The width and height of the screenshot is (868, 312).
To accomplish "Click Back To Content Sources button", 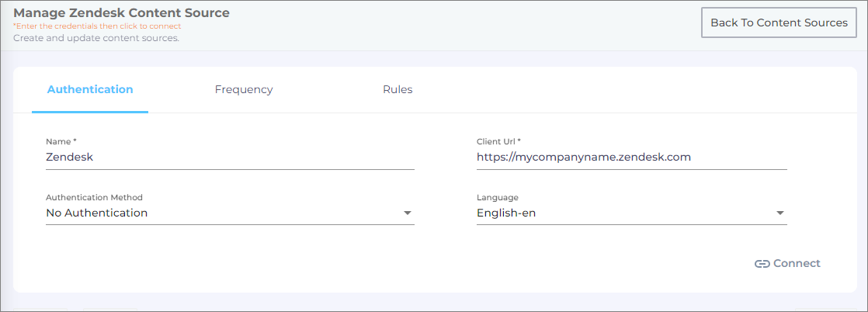I will tap(779, 23).
